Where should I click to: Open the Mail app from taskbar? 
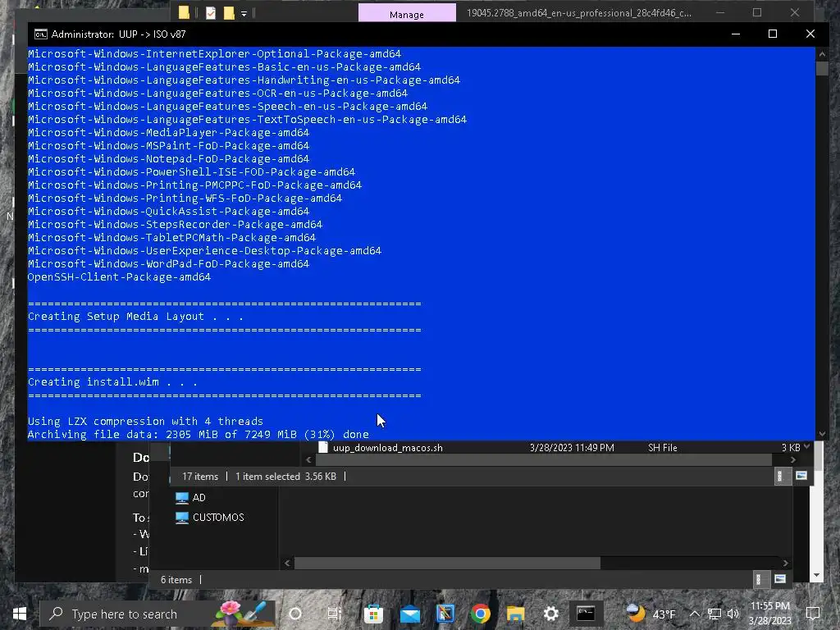(410, 614)
